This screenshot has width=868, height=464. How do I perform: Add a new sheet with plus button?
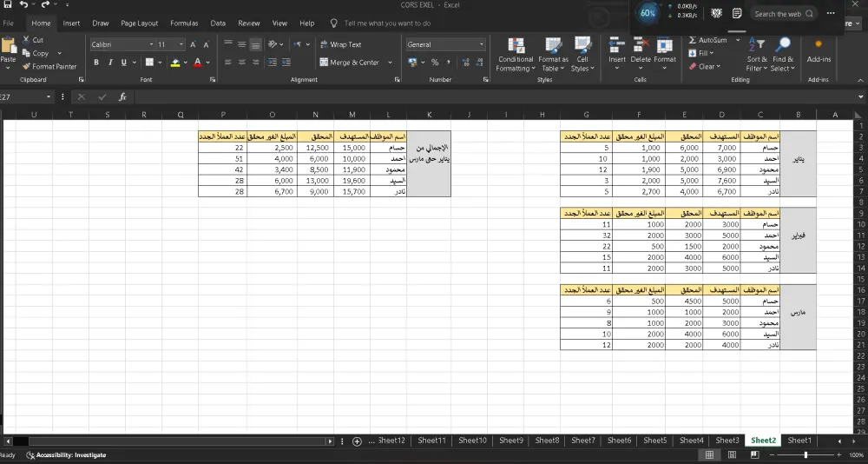click(357, 441)
